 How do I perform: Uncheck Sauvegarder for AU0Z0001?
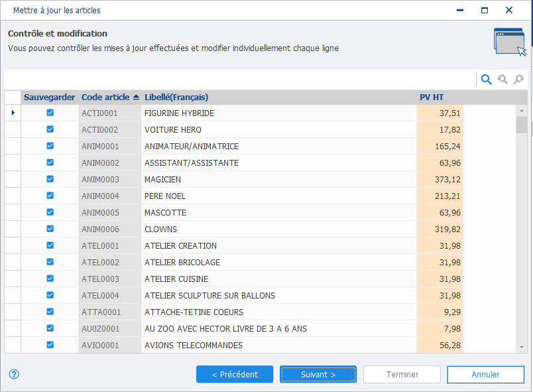coord(50,328)
